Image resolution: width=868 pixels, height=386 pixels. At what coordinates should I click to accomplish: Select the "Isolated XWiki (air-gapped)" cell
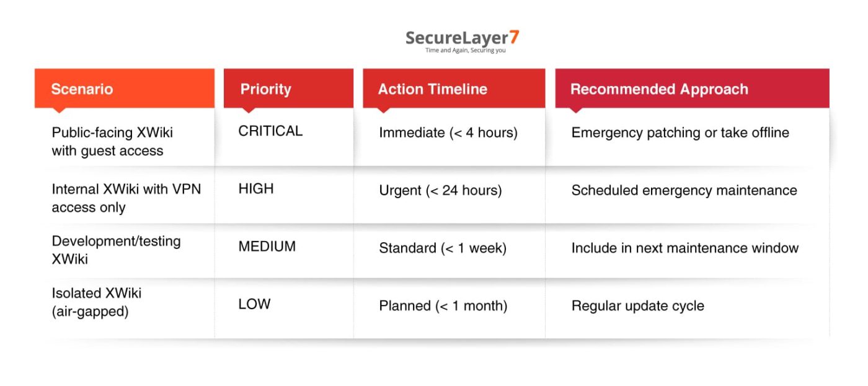[x=96, y=302]
